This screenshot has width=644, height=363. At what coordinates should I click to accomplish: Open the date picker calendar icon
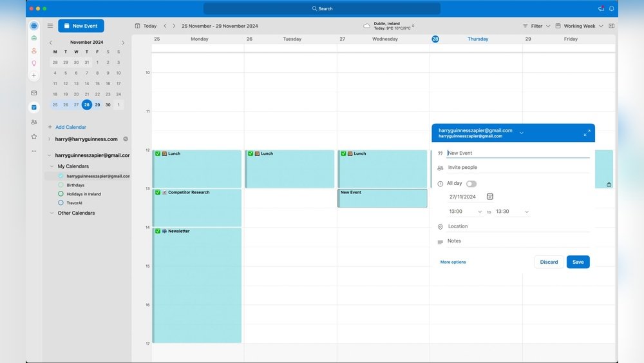(489, 197)
